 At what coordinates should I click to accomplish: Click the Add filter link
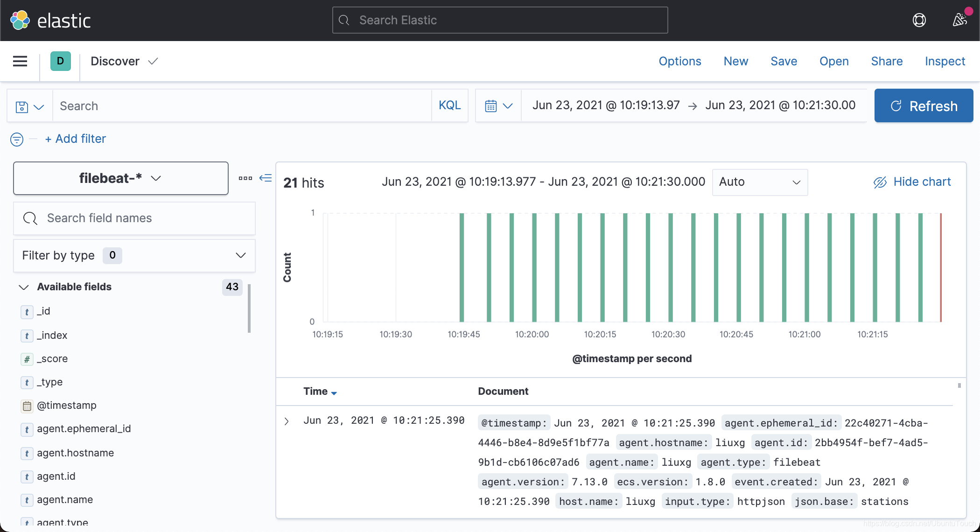75,139
